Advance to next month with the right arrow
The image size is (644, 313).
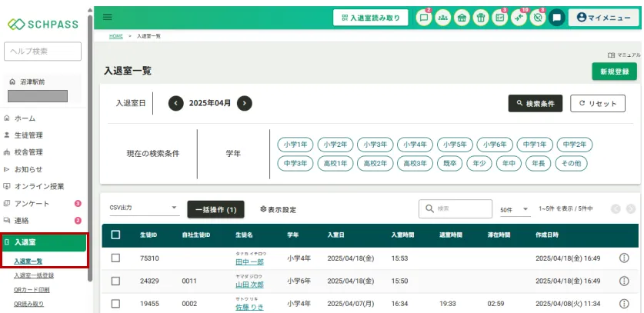[244, 103]
